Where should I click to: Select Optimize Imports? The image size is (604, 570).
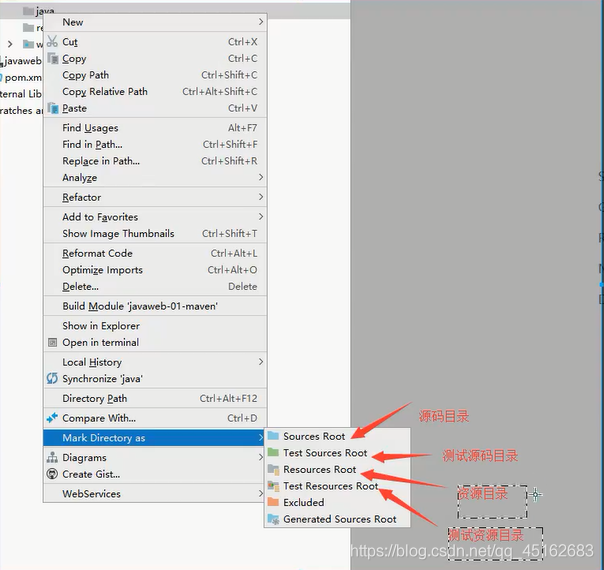[155, 270]
